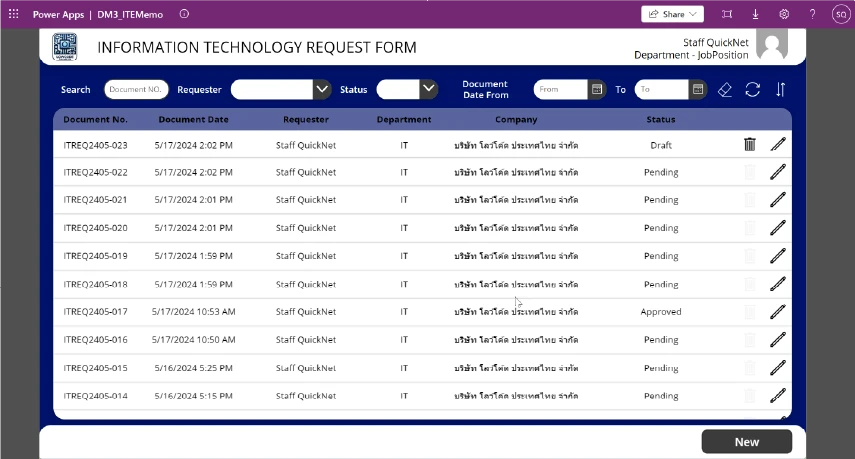Click the sort order arrows icon

pos(781,89)
